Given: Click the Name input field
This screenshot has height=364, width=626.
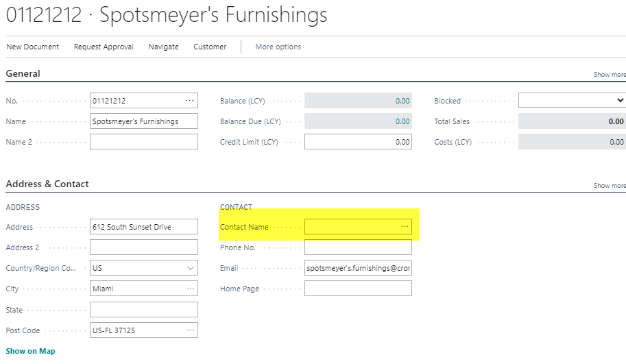Looking at the screenshot, I should [x=144, y=121].
